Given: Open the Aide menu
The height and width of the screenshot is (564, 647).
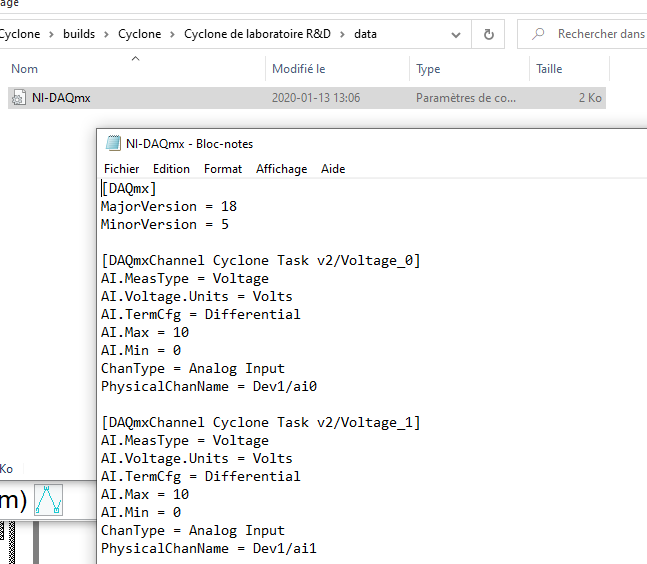Looking at the screenshot, I should pyautogui.click(x=333, y=169).
